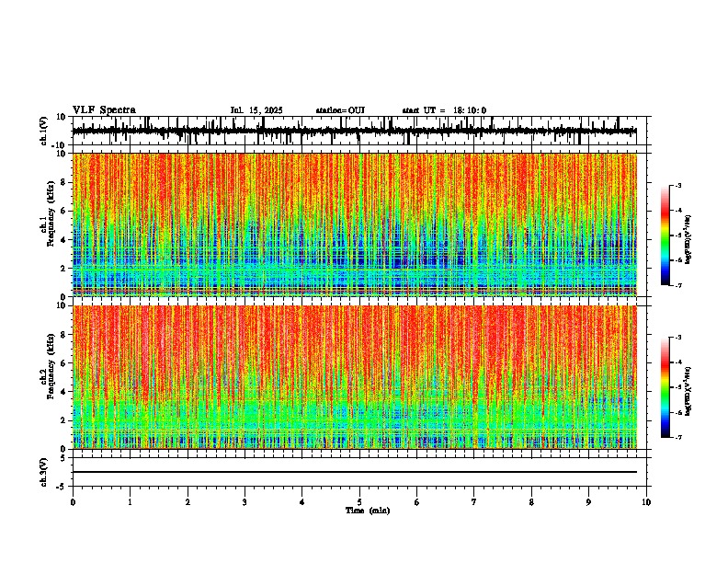Click the 'ch.1(V)' waveform axis label
The height and width of the screenshot is (563, 728).
coord(43,131)
